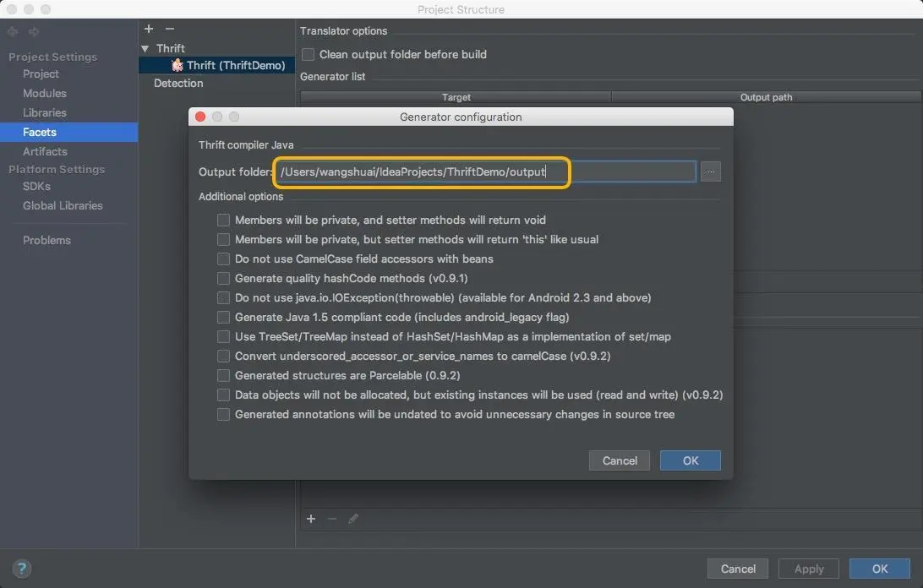Open Global Libraries platform settings
The width and height of the screenshot is (923, 588).
click(x=63, y=205)
